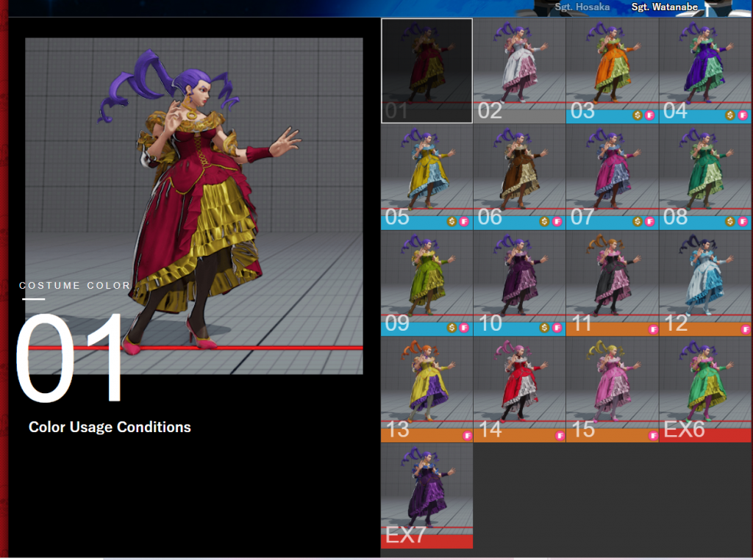This screenshot has width=753, height=560.
Task: Click the COSTUME COLOR label
Action: [74, 286]
